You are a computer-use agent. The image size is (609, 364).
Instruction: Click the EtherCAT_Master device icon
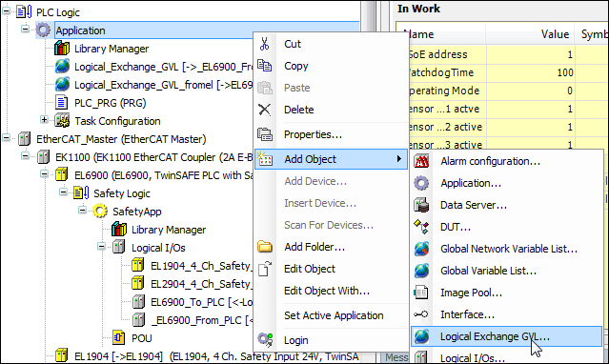tap(25, 139)
